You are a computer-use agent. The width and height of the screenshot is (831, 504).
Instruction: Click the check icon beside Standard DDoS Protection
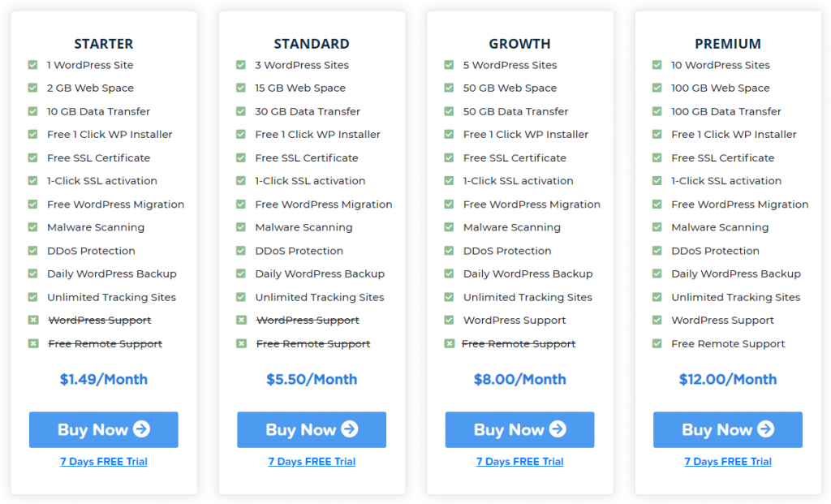click(x=241, y=251)
